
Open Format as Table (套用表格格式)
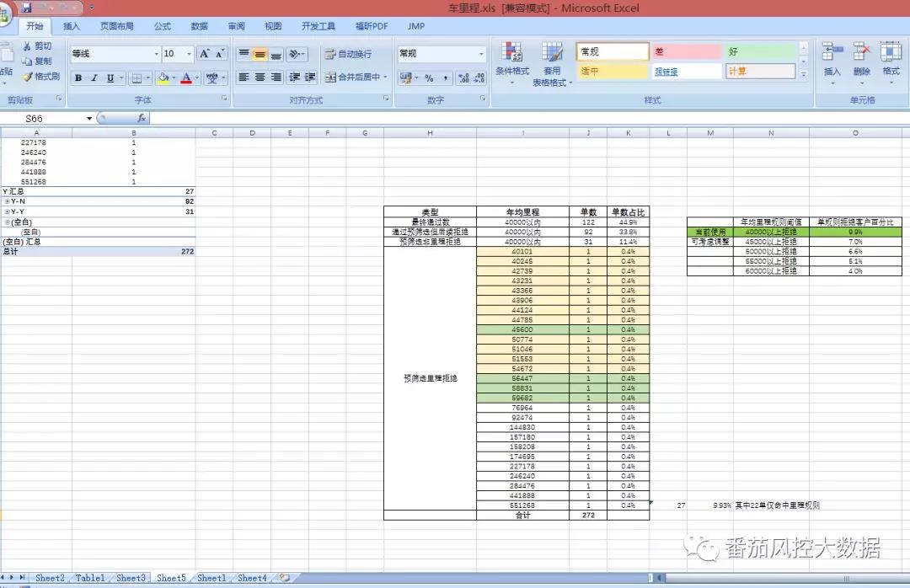pos(552,64)
